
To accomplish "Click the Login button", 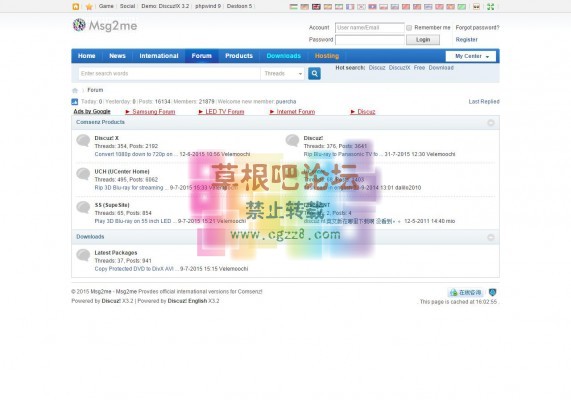I will click(423, 40).
